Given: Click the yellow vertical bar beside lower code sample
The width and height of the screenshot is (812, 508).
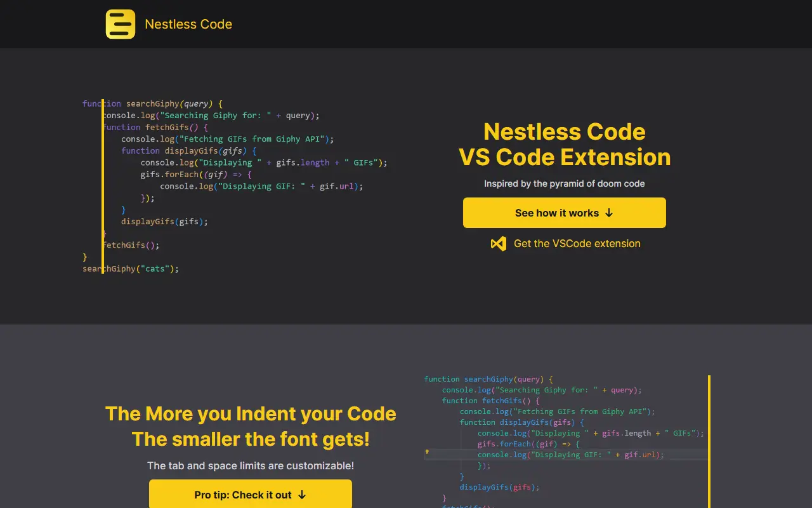Looking at the screenshot, I should coord(709,441).
